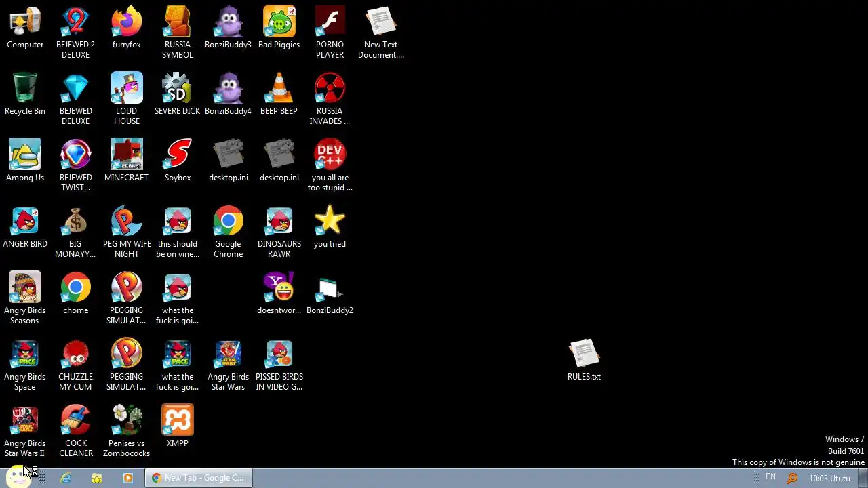Switch to New Tab - Google Chrome taskbar button
Viewport: 868px width, 488px height.
(199, 478)
